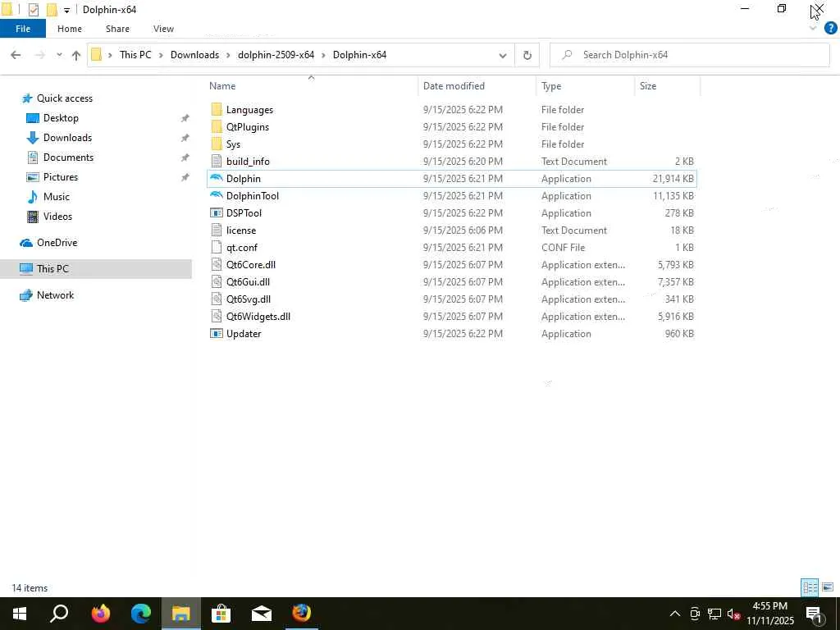Open the View ribbon tab
This screenshot has height=630, width=840.
click(x=163, y=29)
